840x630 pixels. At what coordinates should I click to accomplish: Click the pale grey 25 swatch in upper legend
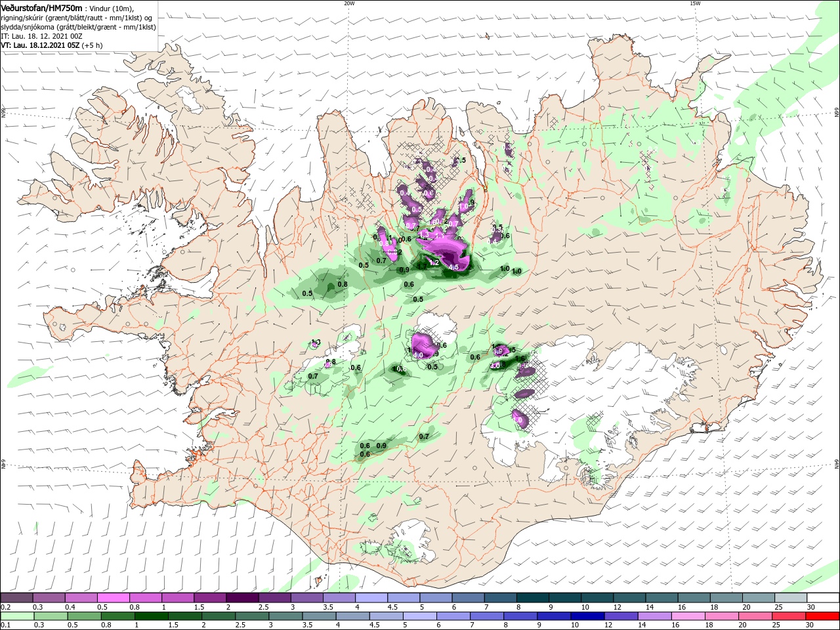pyautogui.click(x=791, y=598)
